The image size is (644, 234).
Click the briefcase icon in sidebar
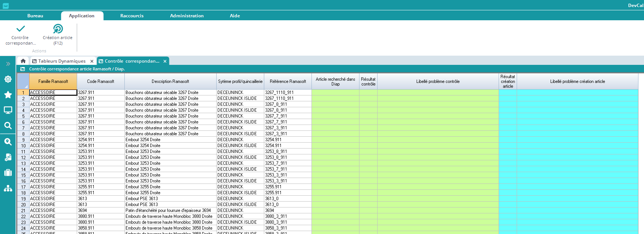(8, 173)
